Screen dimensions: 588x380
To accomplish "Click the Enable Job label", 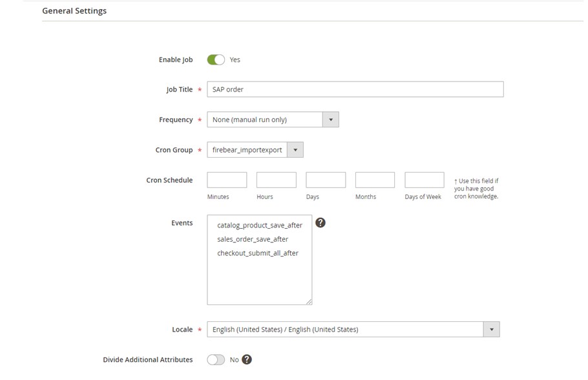I will click(x=175, y=60).
